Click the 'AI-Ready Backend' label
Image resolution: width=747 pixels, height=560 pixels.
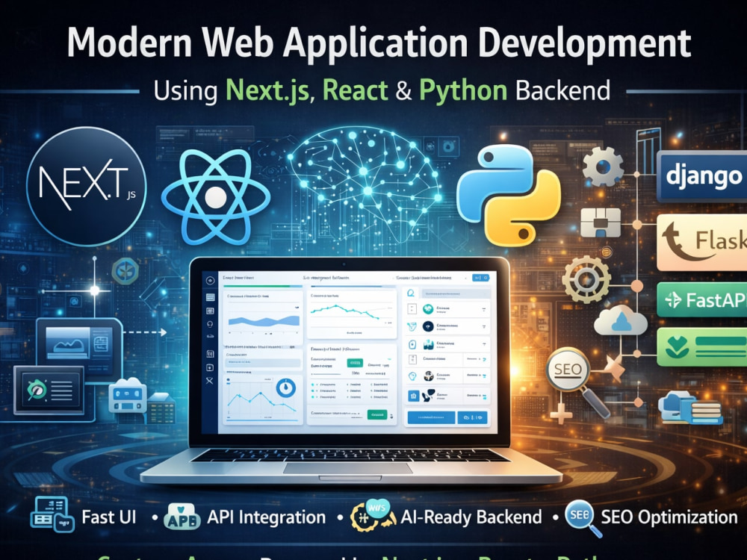pos(471,517)
